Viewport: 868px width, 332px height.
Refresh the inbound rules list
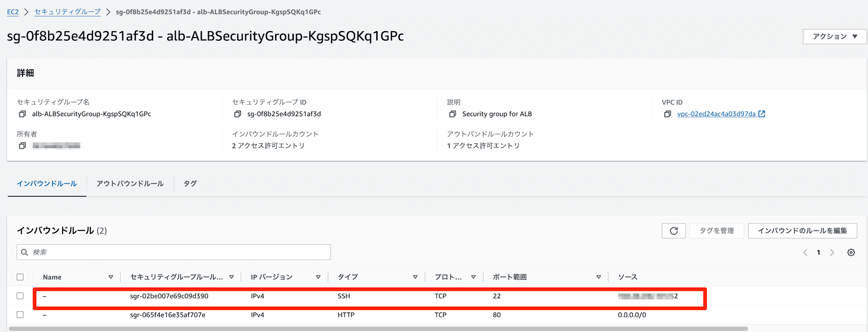point(674,231)
